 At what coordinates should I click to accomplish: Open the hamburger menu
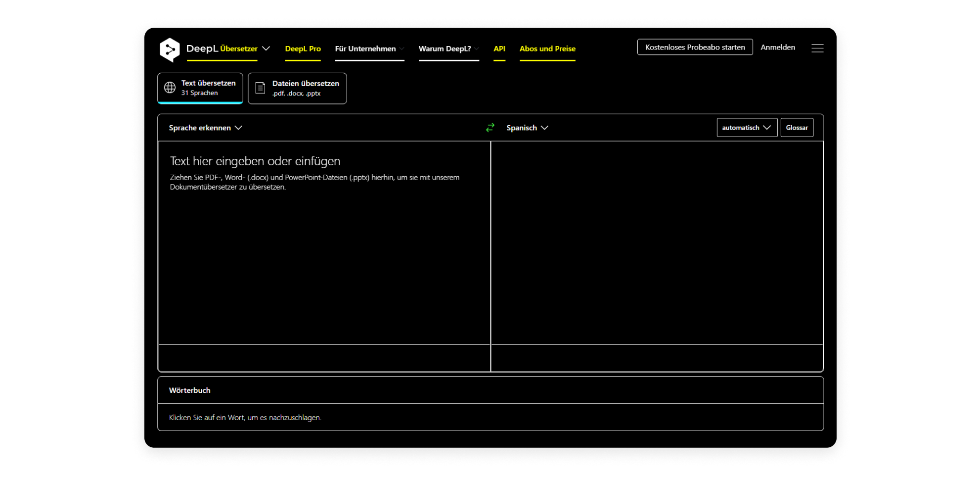[x=817, y=48]
